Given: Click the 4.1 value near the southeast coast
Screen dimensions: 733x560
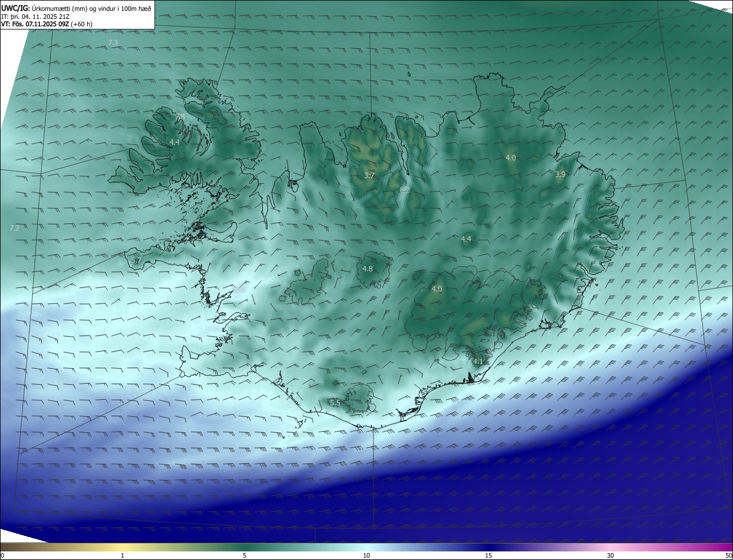Looking at the screenshot, I should click(x=478, y=361).
